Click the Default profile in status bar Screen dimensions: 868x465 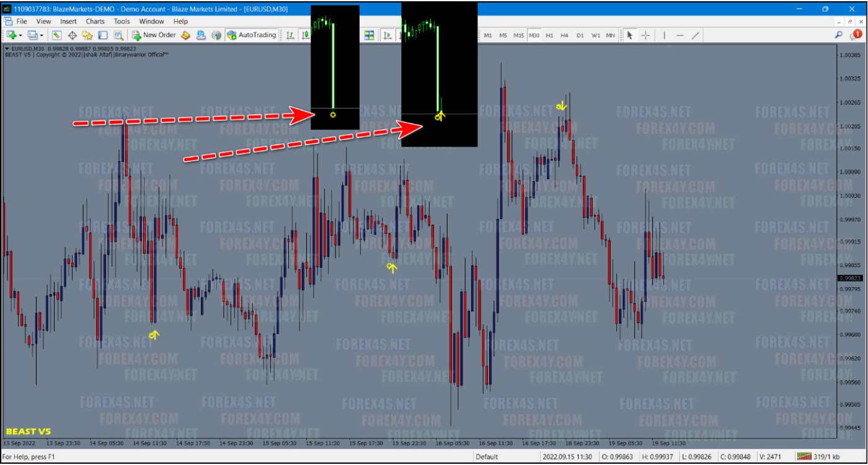[487, 457]
